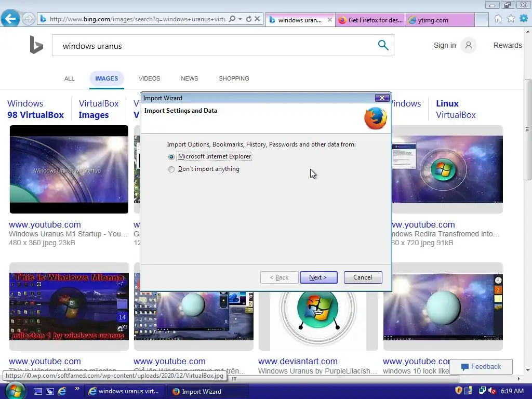Open the address bar dropdown arrow
This screenshot has height=399, width=532.
(x=240, y=19)
